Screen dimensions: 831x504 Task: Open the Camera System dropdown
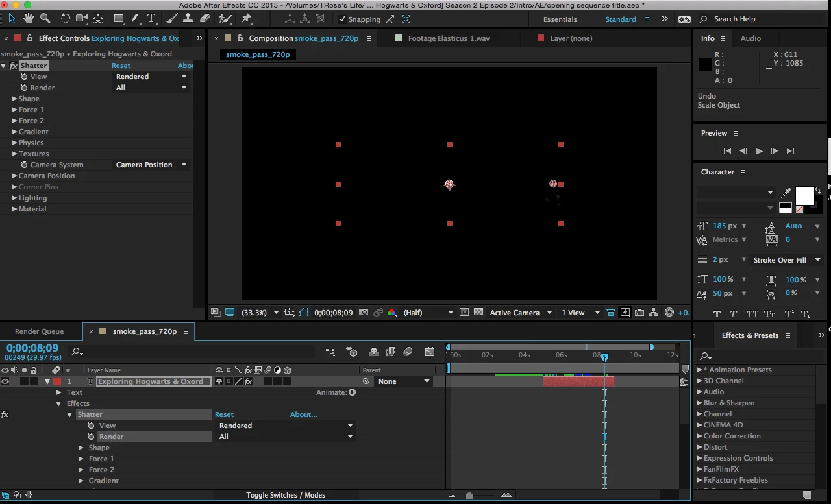[x=152, y=165]
